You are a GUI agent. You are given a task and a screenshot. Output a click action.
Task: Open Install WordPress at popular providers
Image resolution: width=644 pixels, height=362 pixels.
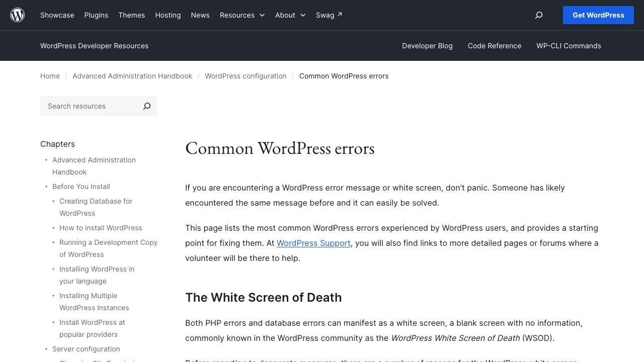92,328
